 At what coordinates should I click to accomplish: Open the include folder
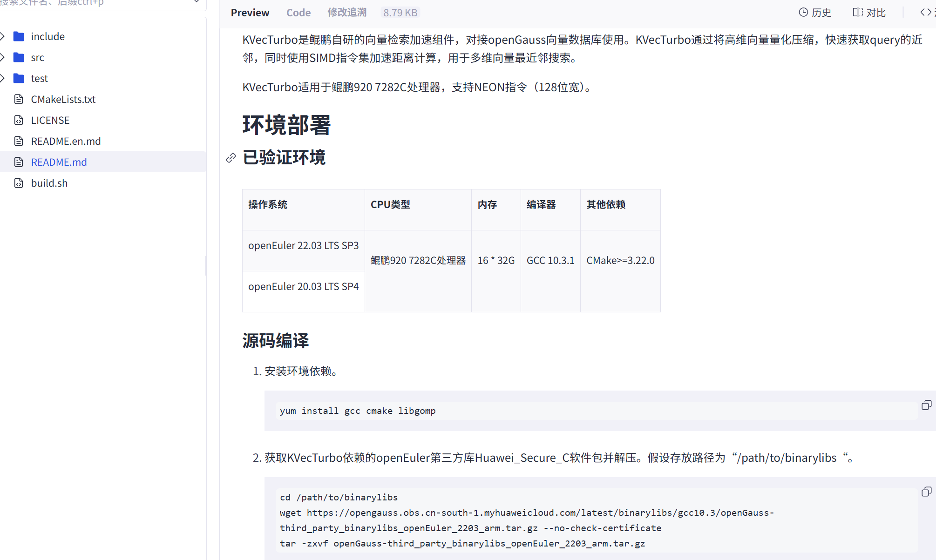click(x=47, y=36)
